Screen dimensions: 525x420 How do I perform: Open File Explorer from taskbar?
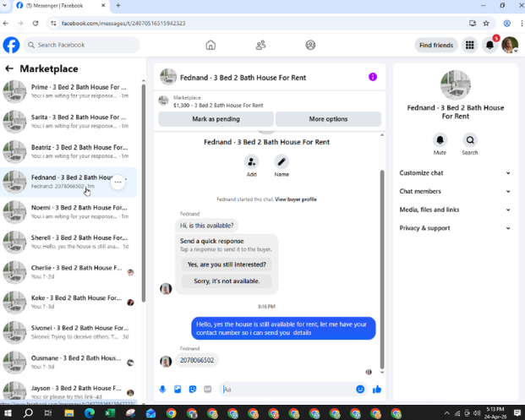click(69, 413)
